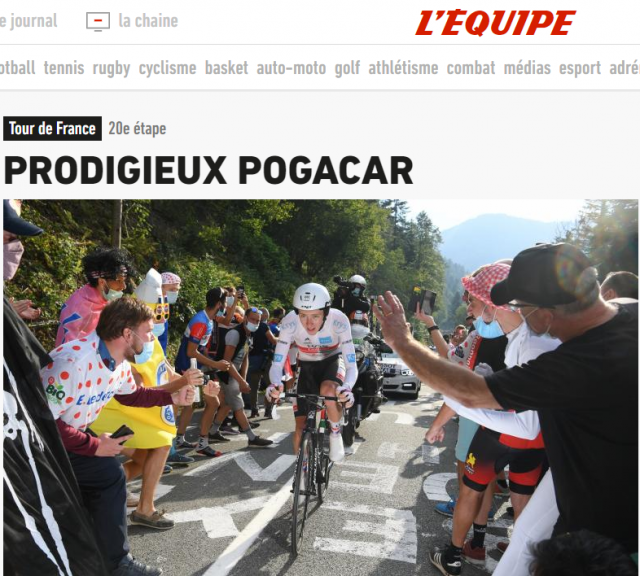Select the football menu item
The width and height of the screenshot is (640, 576).
(18, 68)
